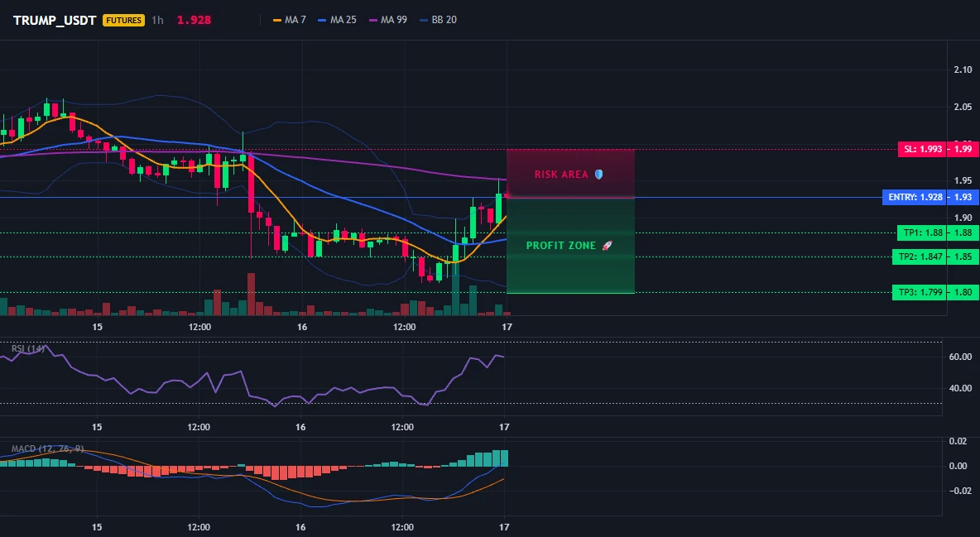The width and height of the screenshot is (980, 537).
Task: Toggle the MA 99 legend item
Action: 388,20
